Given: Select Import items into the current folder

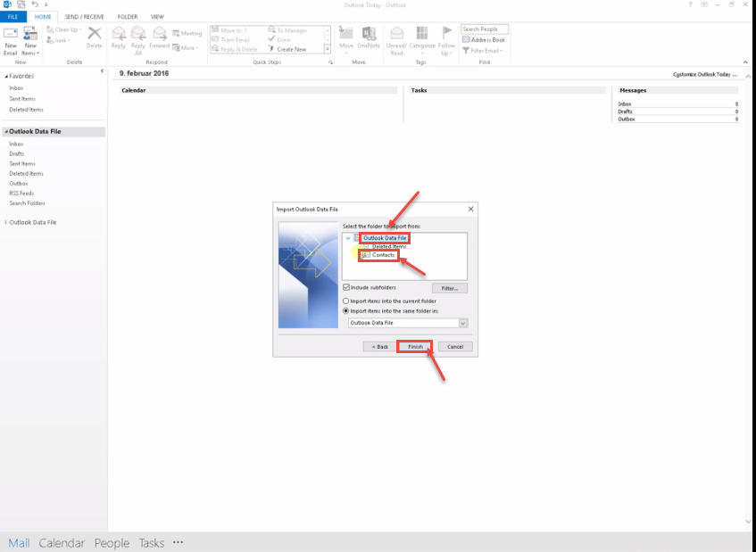Looking at the screenshot, I should (345, 301).
